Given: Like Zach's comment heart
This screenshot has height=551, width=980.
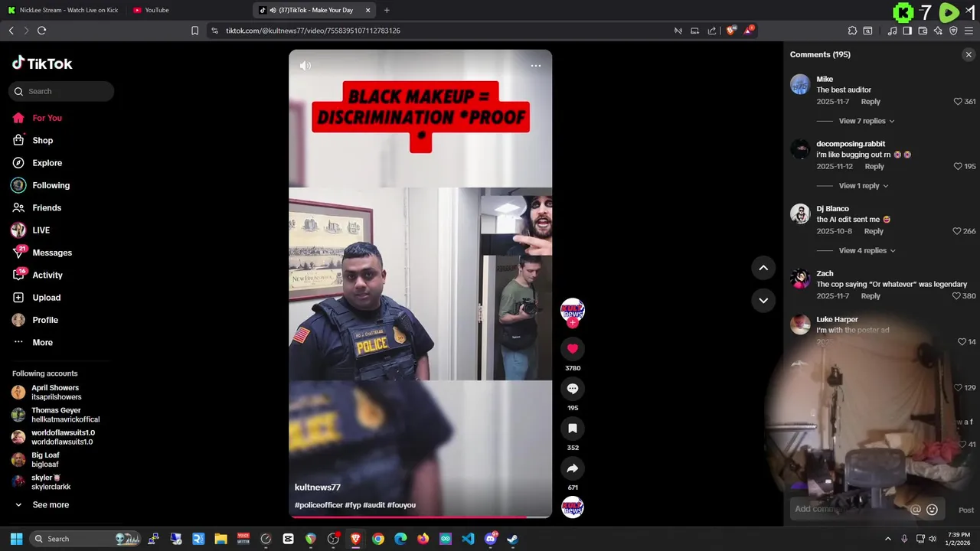Looking at the screenshot, I should [957, 296].
